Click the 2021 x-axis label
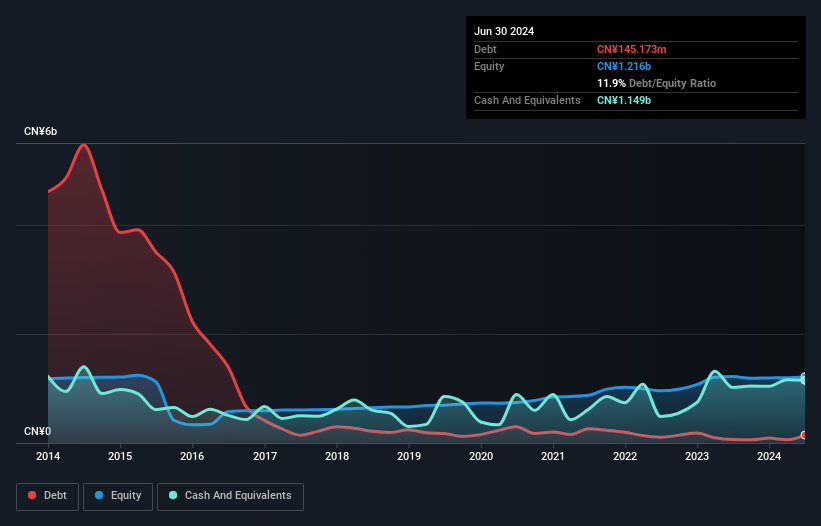Screen dimensions: 821x526 553,456
